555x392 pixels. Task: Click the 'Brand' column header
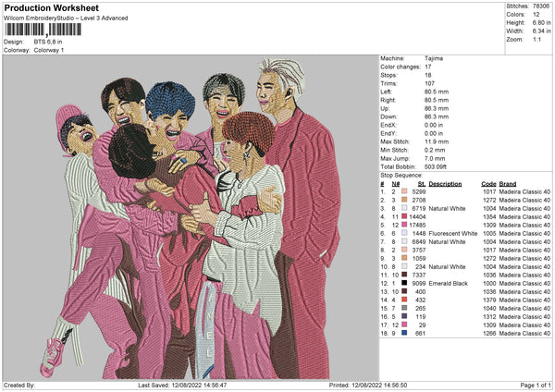coord(508,184)
